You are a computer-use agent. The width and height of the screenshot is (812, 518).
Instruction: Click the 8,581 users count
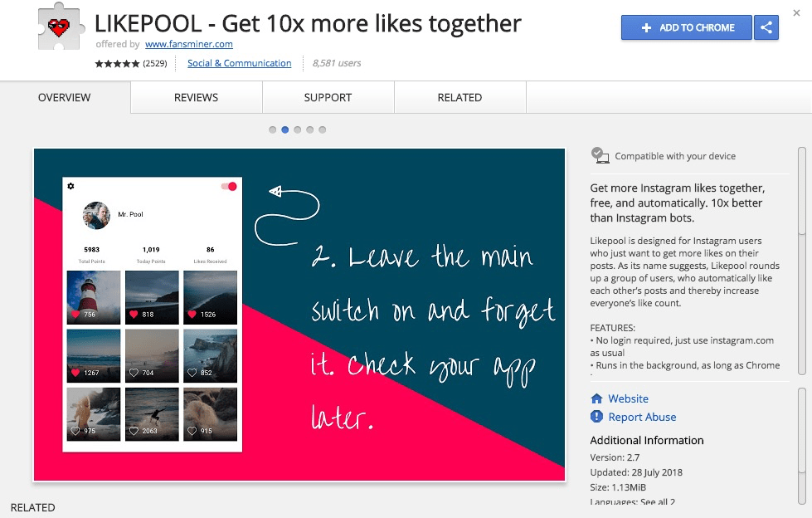[337, 63]
